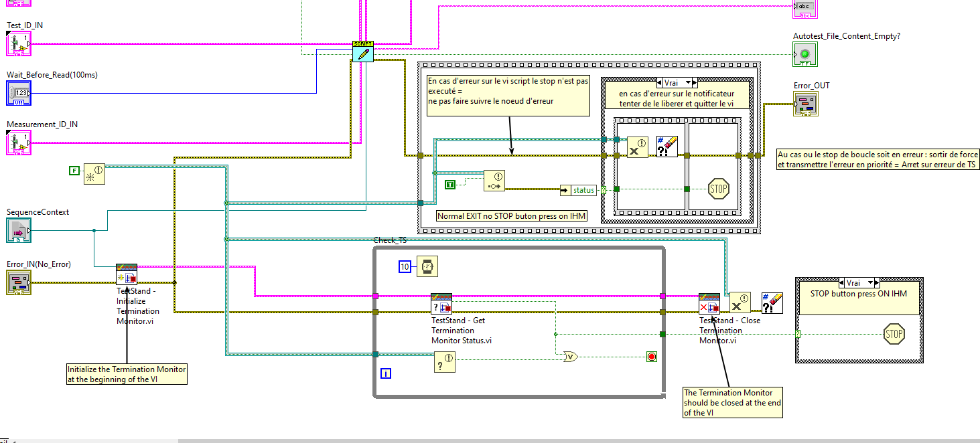Select the OR gate in the while loop
Image resolution: width=980 pixels, height=443 pixels.
[571, 356]
